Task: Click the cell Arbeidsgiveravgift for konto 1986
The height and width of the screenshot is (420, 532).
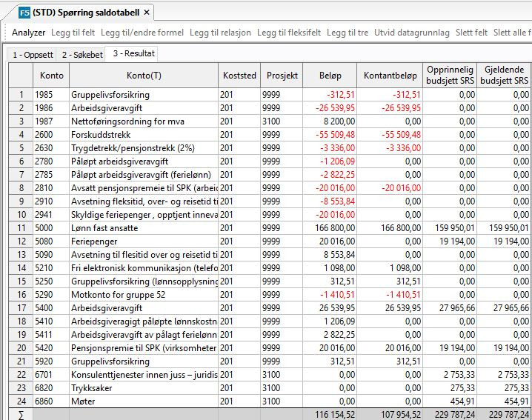Action: pyautogui.click(x=144, y=108)
